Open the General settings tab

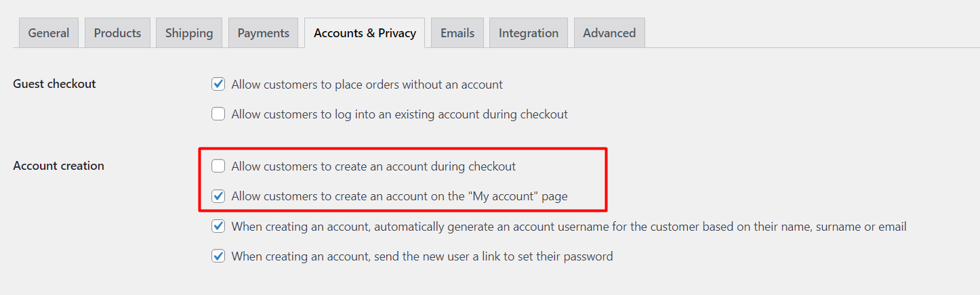(x=49, y=32)
